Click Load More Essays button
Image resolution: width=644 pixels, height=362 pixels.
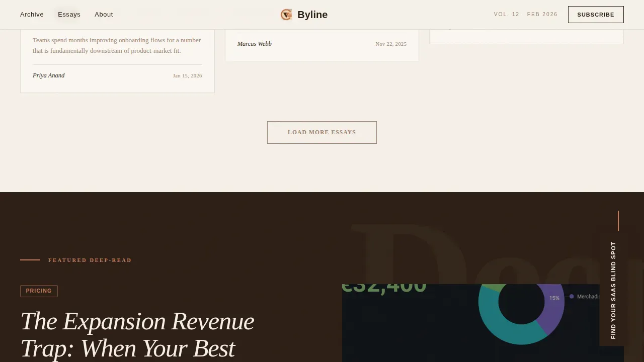pyautogui.click(x=322, y=132)
